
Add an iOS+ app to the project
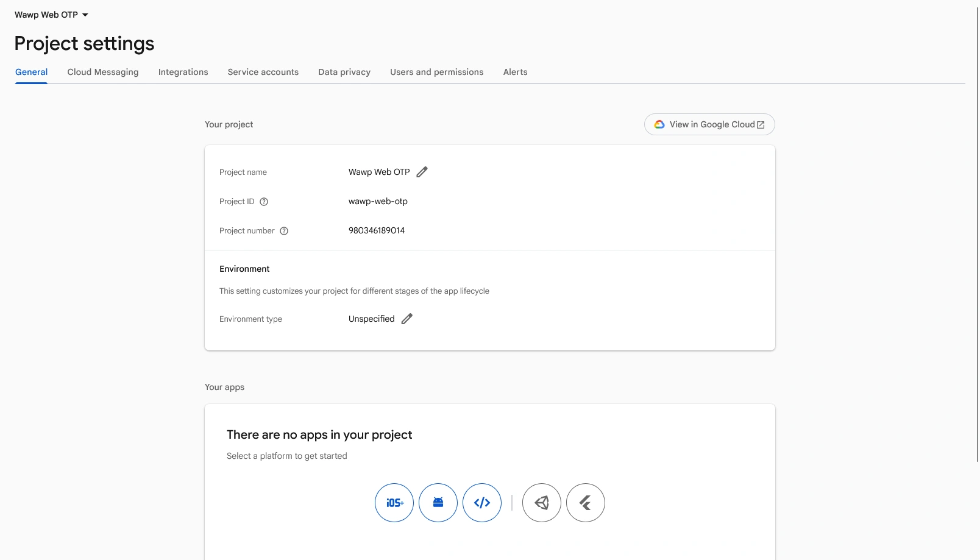(x=394, y=503)
